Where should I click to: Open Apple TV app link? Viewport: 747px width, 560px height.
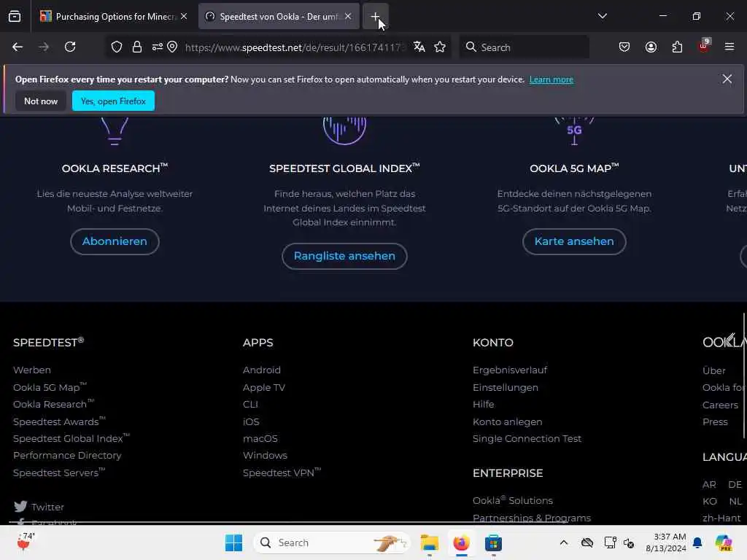click(x=264, y=388)
